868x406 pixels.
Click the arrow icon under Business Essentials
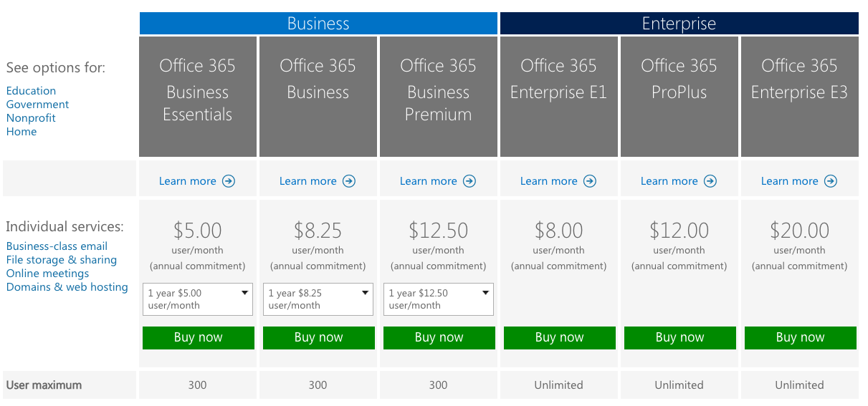pyautogui.click(x=228, y=181)
